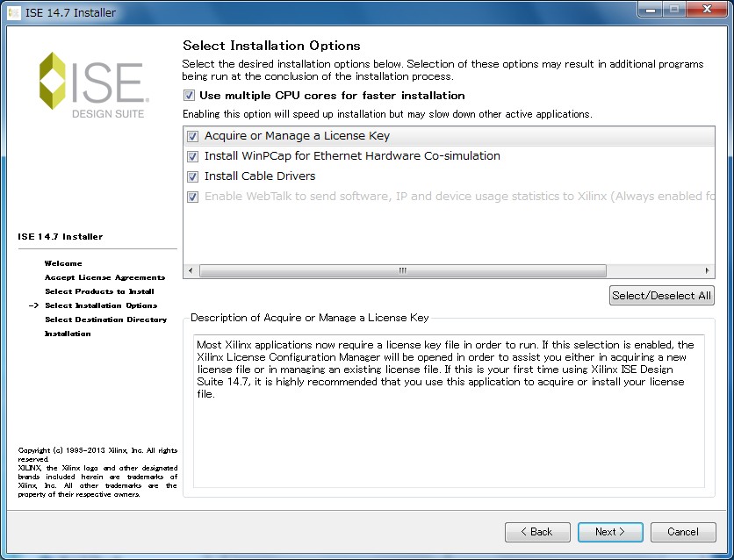The width and height of the screenshot is (734, 560).
Task: Click the options list left scroll arrow
Action: 191,270
